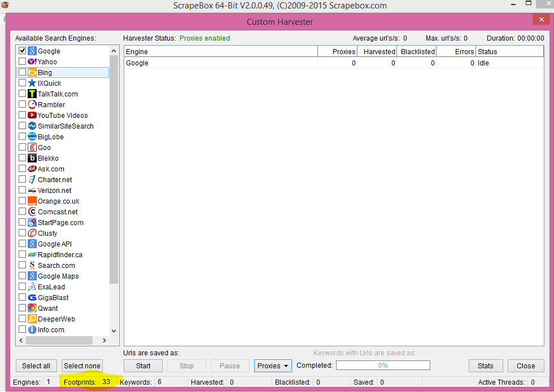The image size is (554, 392).
Task: Click the Comcast.net icon
Action: tap(32, 212)
